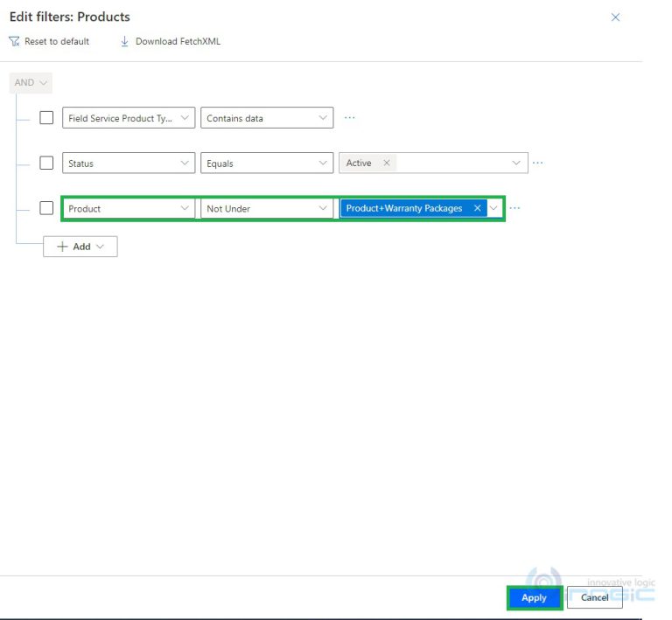Check the Product row checkbox
The width and height of the screenshot is (672, 620).
coord(46,208)
